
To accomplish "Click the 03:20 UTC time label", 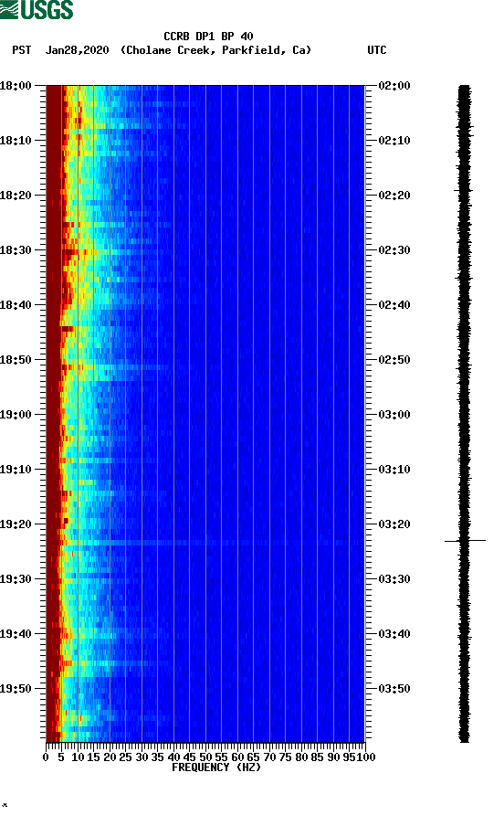I will coord(394,524).
